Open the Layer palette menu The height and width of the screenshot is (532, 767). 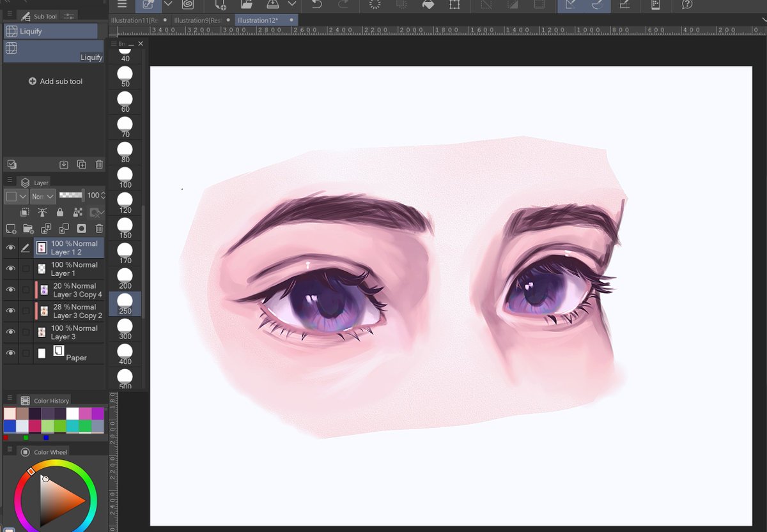tap(10, 181)
